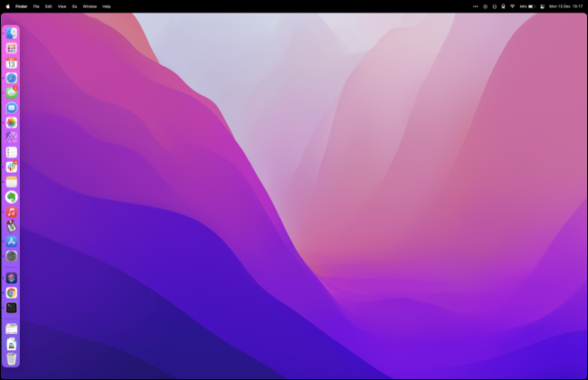This screenshot has height=380, width=588.
Task: Click the Wi-Fi status icon
Action: pos(512,6)
